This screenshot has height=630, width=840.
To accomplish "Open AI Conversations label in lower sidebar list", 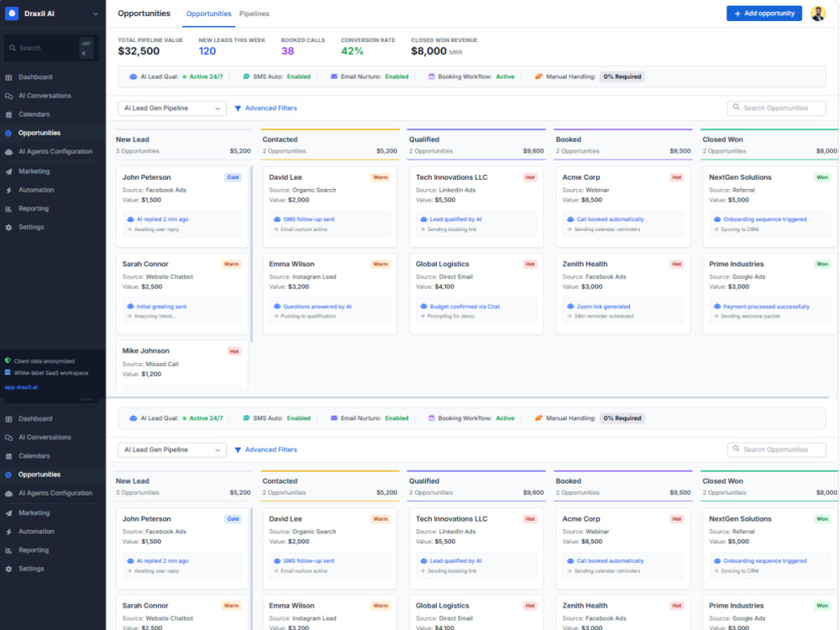I will pos(45,438).
